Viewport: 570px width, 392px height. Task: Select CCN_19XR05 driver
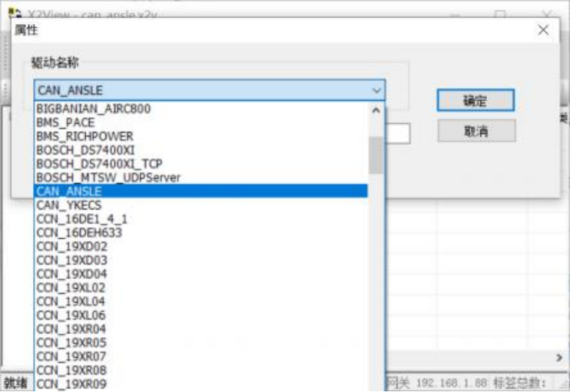tap(201, 343)
